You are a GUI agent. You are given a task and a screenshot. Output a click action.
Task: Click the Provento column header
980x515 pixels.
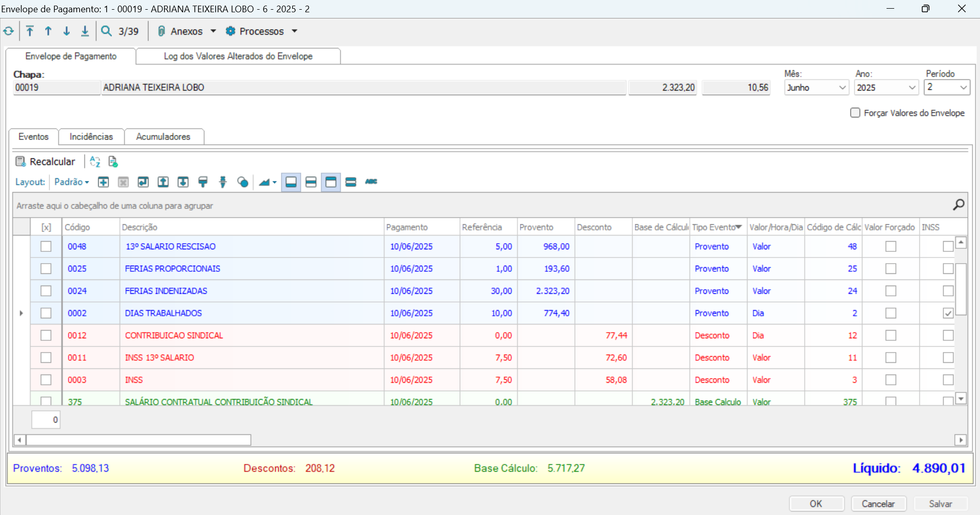point(545,227)
